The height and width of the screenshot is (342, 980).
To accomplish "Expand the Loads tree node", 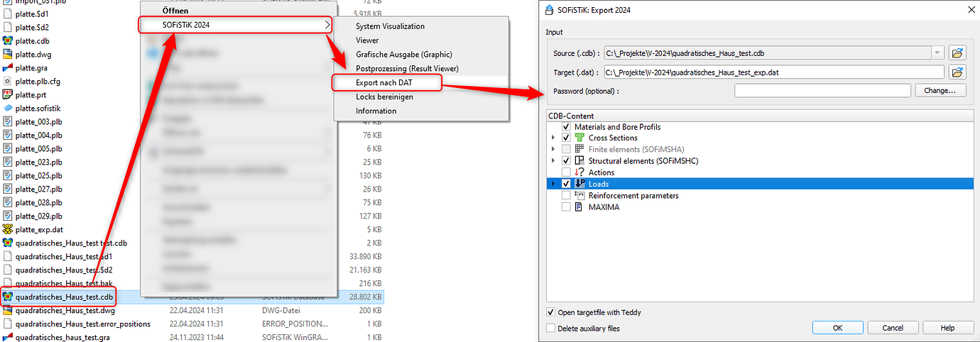I will point(553,184).
